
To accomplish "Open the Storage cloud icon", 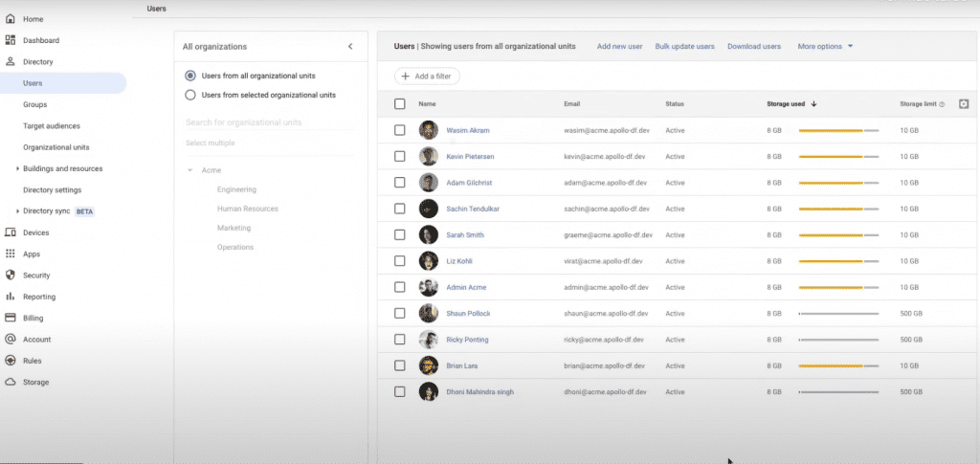I will (10, 382).
